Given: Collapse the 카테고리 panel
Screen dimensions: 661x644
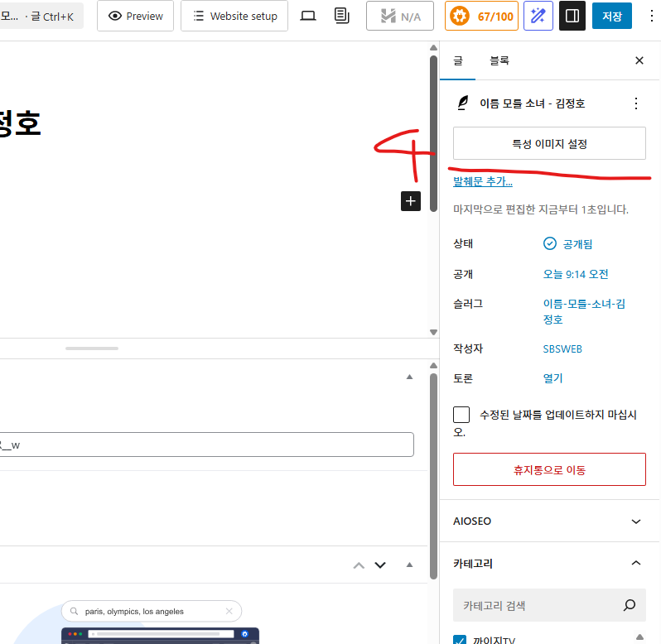Looking at the screenshot, I should point(635,563).
